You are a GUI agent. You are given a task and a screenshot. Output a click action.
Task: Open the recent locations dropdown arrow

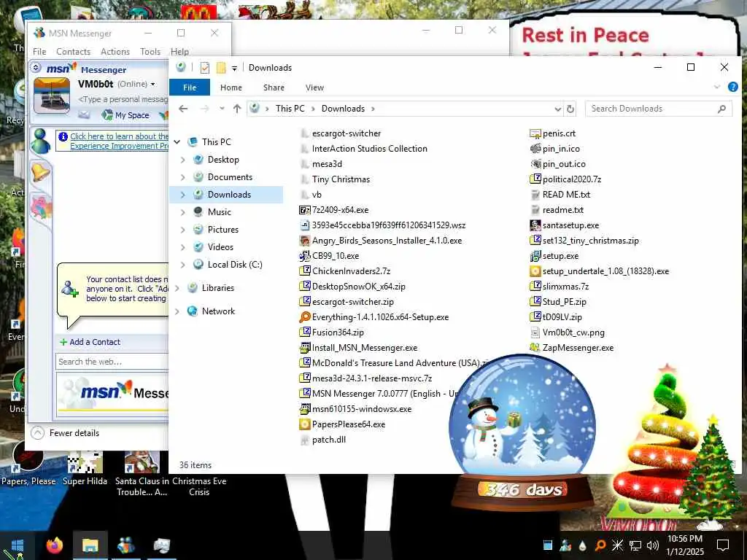(x=222, y=109)
